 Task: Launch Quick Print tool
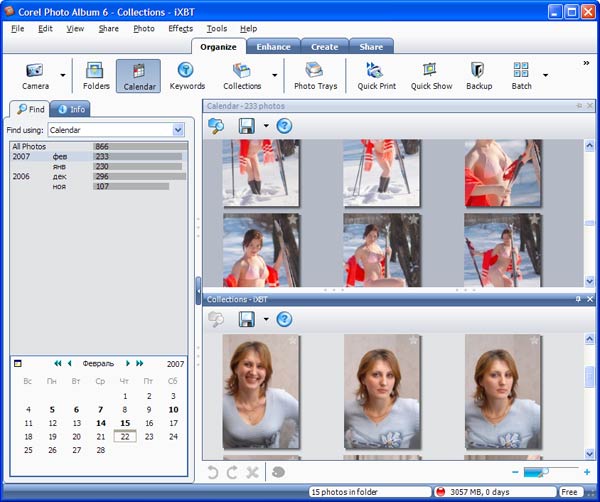click(376, 76)
